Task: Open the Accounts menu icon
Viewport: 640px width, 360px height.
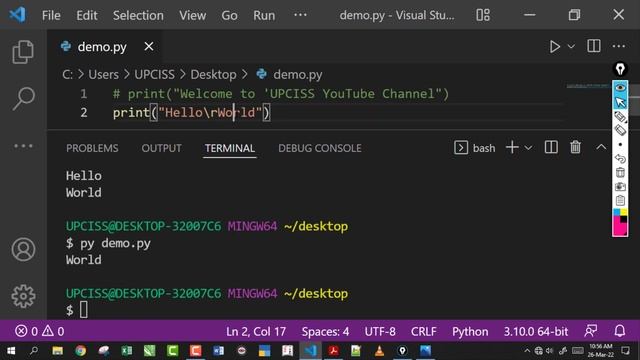Action: click(x=23, y=249)
